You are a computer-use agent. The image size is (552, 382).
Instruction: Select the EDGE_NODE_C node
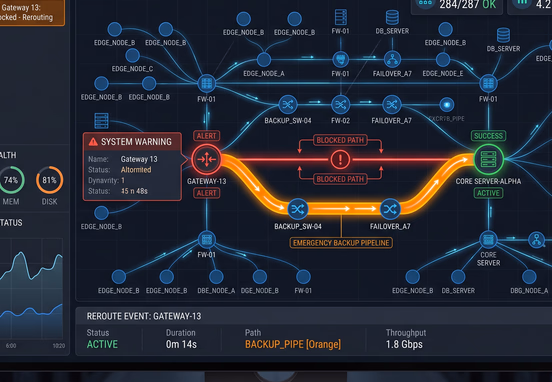click(x=132, y=56)
